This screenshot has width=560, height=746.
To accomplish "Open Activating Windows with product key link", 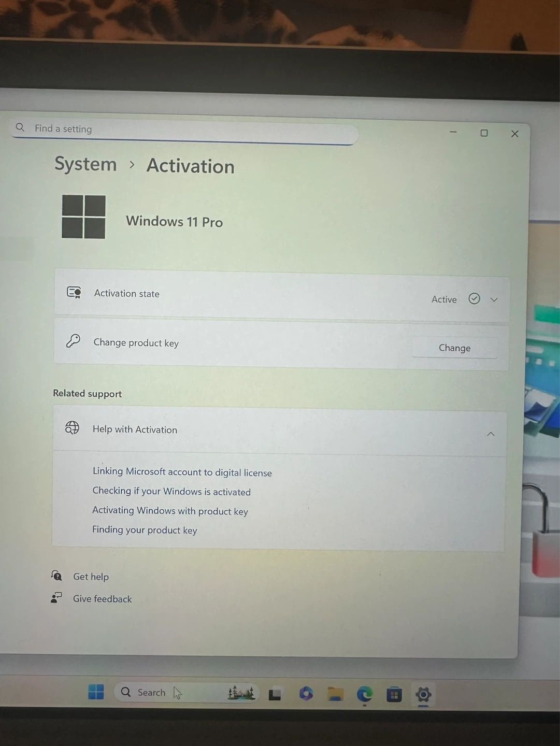I will (x=170, y=511).
